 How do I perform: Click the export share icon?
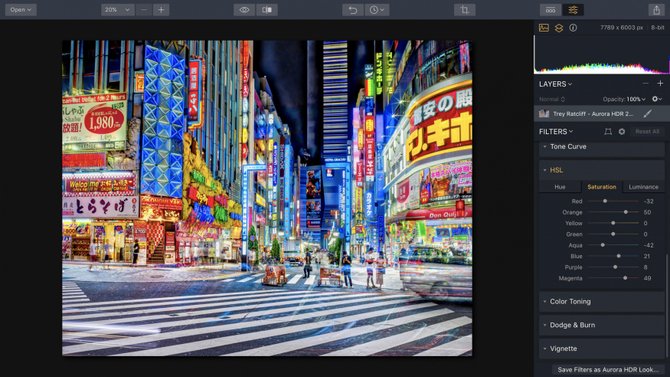(x=656, y=10)
